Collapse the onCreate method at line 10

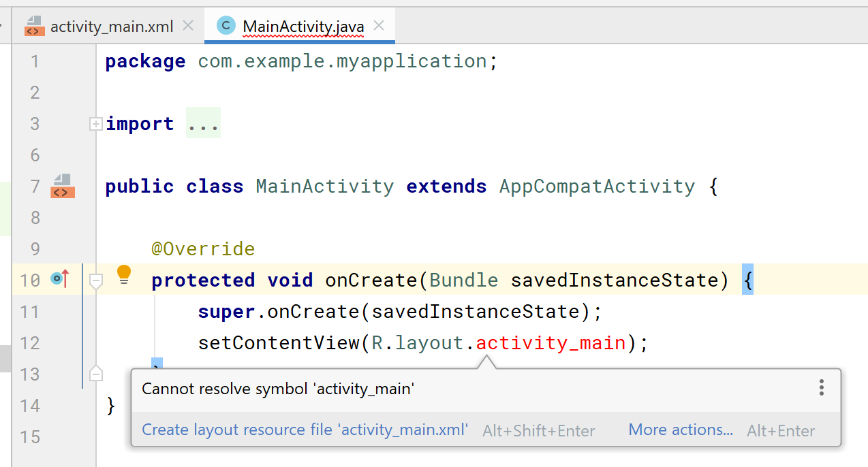pos(96,280)
